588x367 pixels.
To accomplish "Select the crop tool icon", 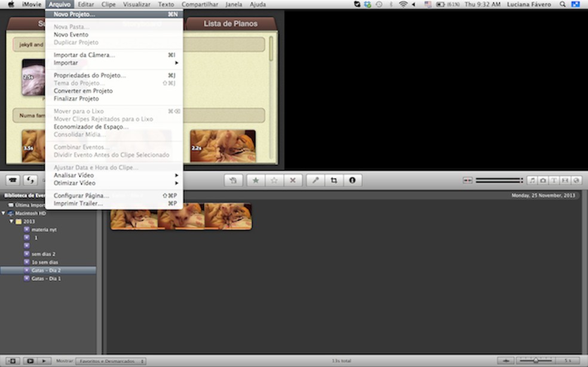I will (x=333, y=180).
